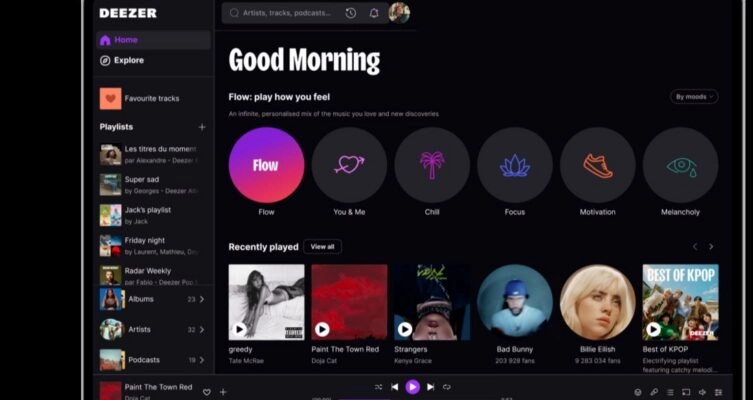This screenshot has width=753, height=400.
Task: Toggle shuffle in the player bar
Action: pos(378,387)
